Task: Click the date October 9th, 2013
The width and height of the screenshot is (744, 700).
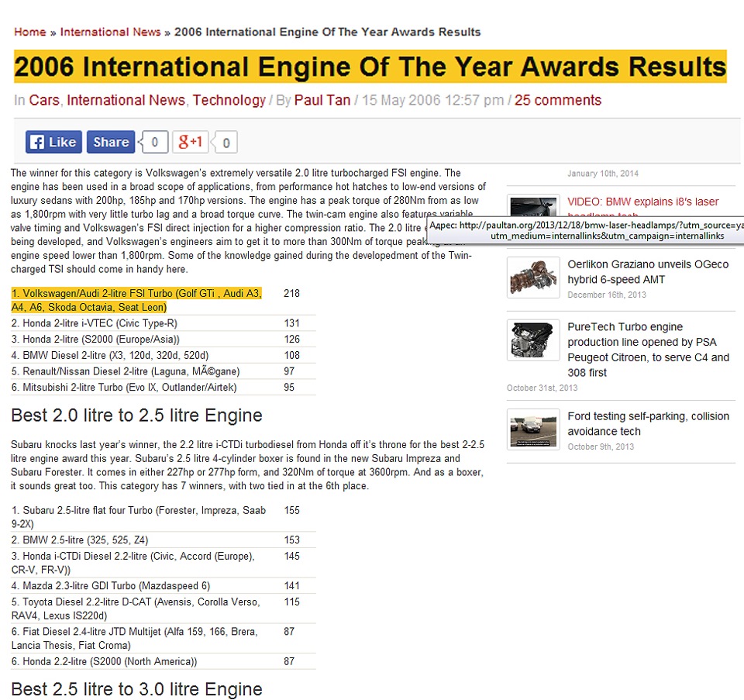Action: pyautogui.click(x=601, y=447)
